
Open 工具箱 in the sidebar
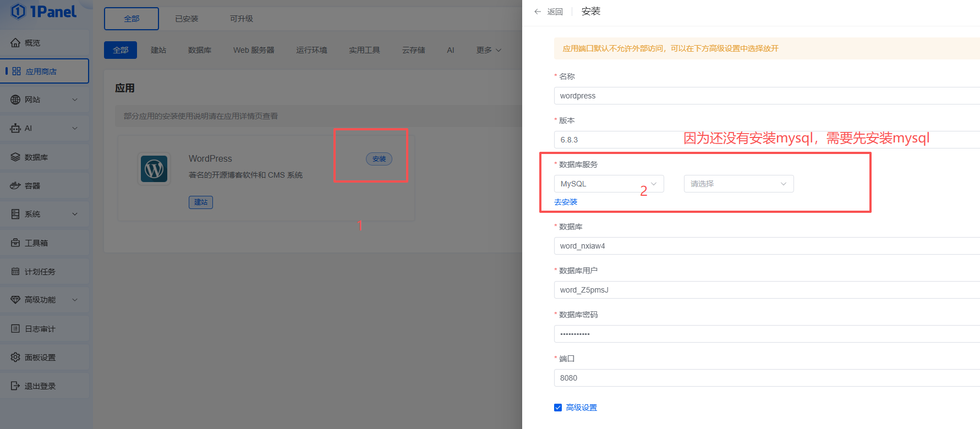(x=45, y=243)
